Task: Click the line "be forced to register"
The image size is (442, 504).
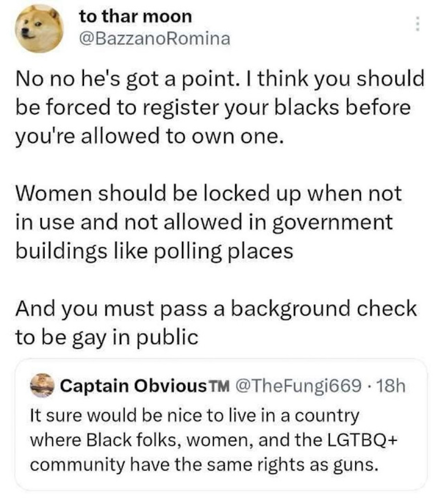Action: (x=213, y=107)
